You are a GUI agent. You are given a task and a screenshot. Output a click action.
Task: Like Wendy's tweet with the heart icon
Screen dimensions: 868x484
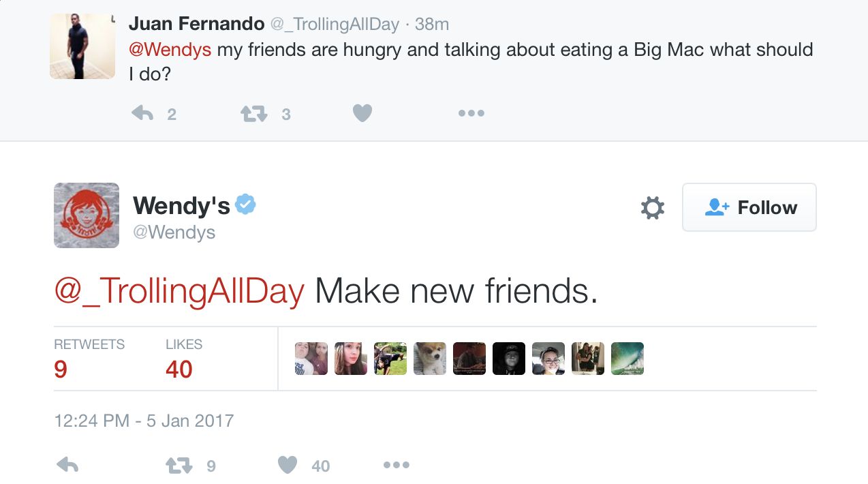[x=288, y=466]
